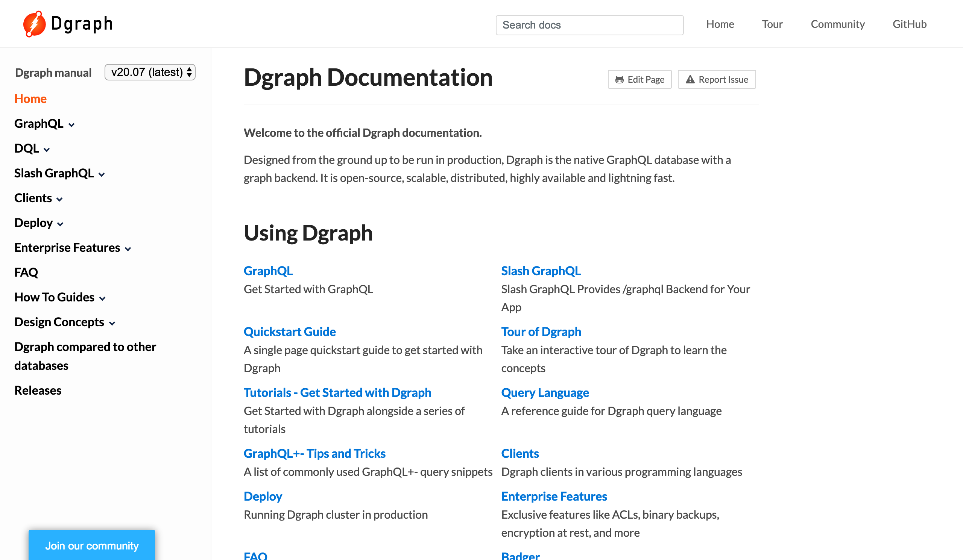Open the v20.07 (latest) version dropdown

click(x=150, y=72)
